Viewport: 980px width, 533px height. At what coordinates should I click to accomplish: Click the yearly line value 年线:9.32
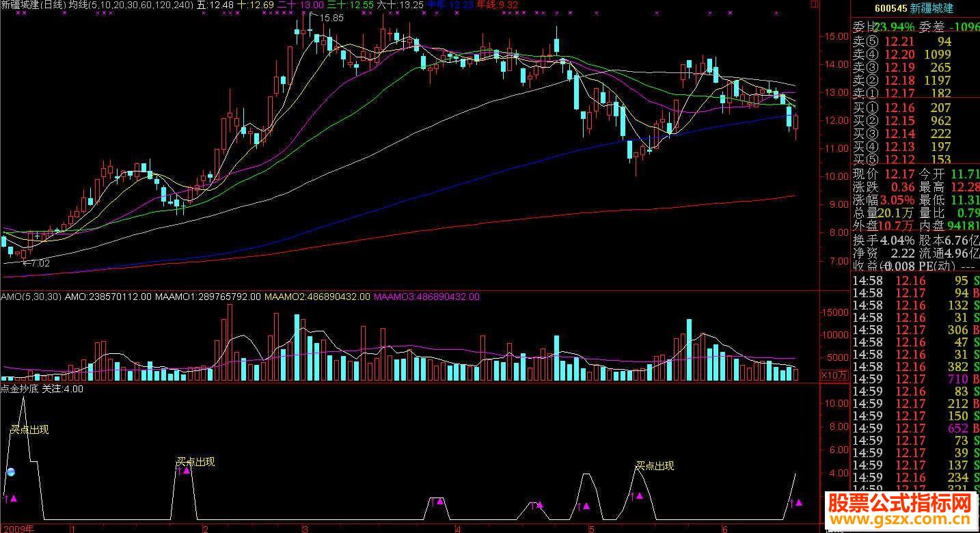497,5
